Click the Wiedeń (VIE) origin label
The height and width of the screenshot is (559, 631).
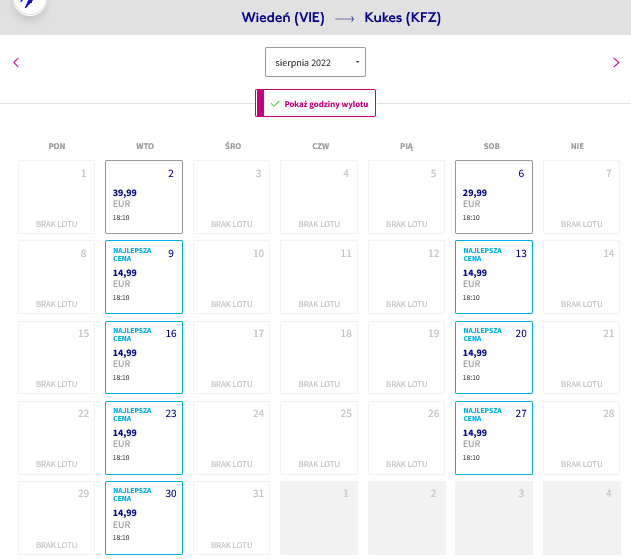click(283, 18)
